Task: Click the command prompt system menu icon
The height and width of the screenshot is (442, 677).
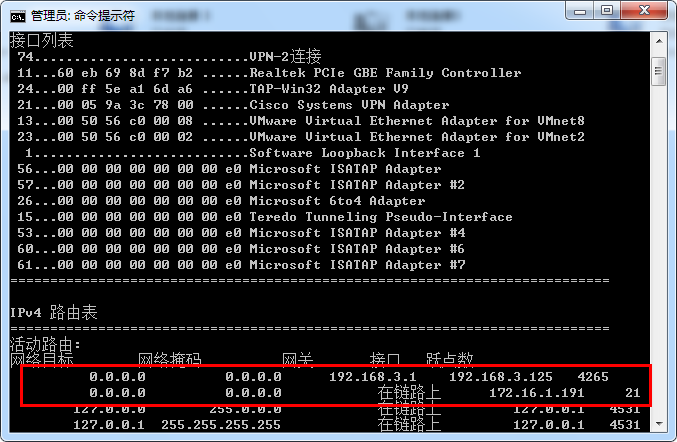Action: 17,14
